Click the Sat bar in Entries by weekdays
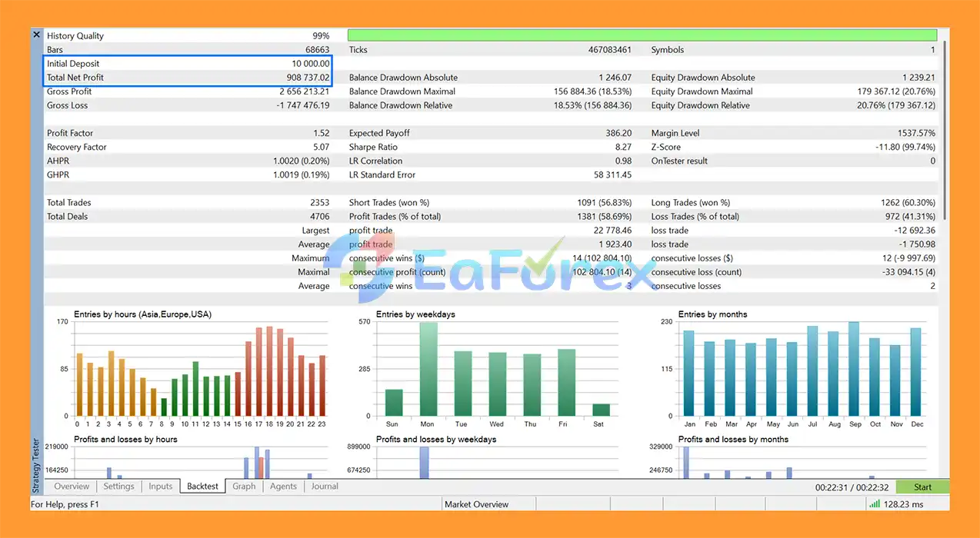980x538 pixels. coord(601,410)
